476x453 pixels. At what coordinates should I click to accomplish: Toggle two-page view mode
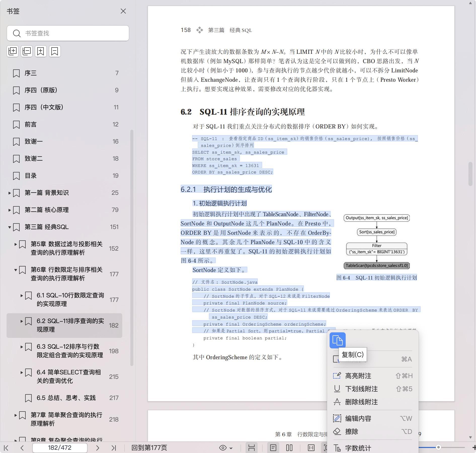[289, 448]
